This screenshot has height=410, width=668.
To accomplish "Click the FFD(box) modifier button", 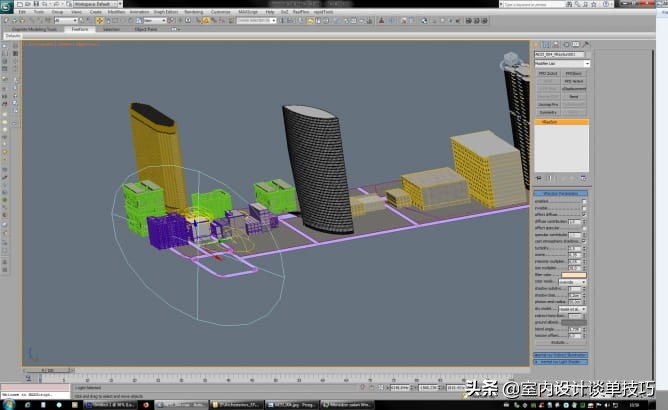I will coord(574,73).
